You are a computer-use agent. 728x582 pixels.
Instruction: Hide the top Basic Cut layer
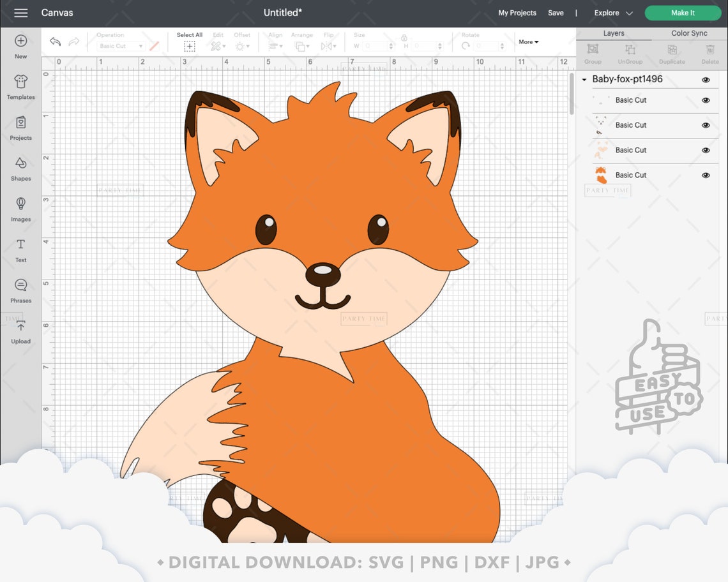[x=706, y=100]
